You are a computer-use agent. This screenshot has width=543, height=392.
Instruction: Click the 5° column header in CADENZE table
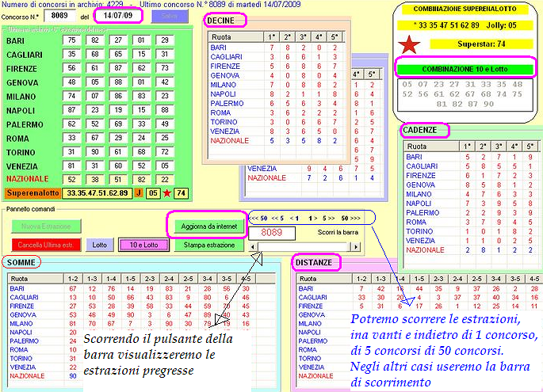[x=530, y=147]
